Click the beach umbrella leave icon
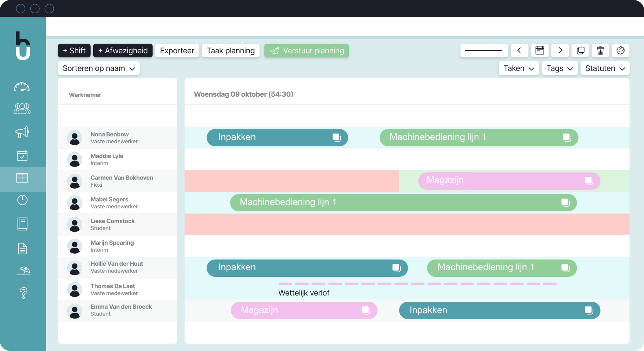Image resolution: width=644 pixels, height=351 pixels. point(23,271)
